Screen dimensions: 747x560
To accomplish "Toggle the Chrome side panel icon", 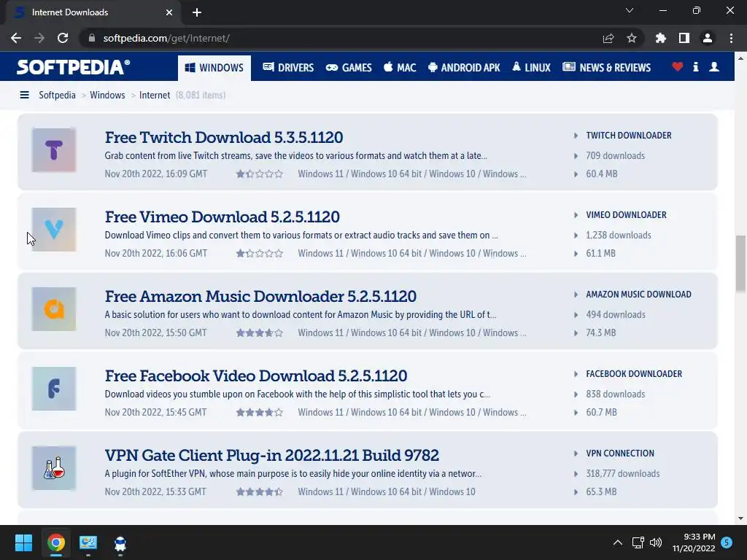I will click(x=684, y=38).
